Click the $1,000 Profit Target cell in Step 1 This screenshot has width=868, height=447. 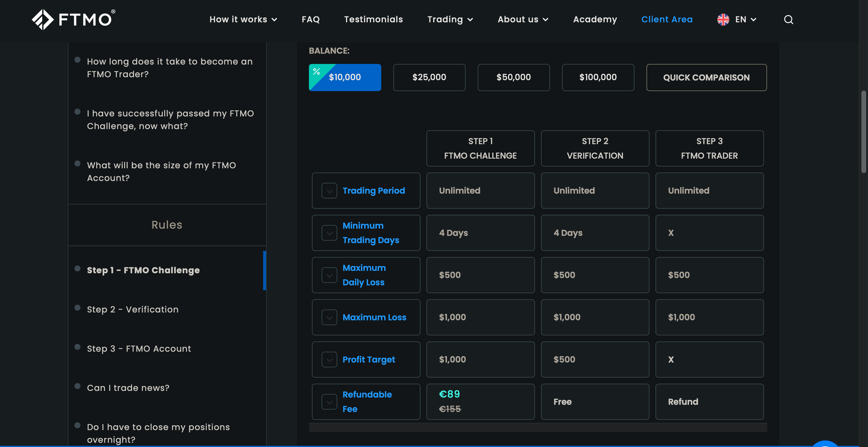click(480, 359)
